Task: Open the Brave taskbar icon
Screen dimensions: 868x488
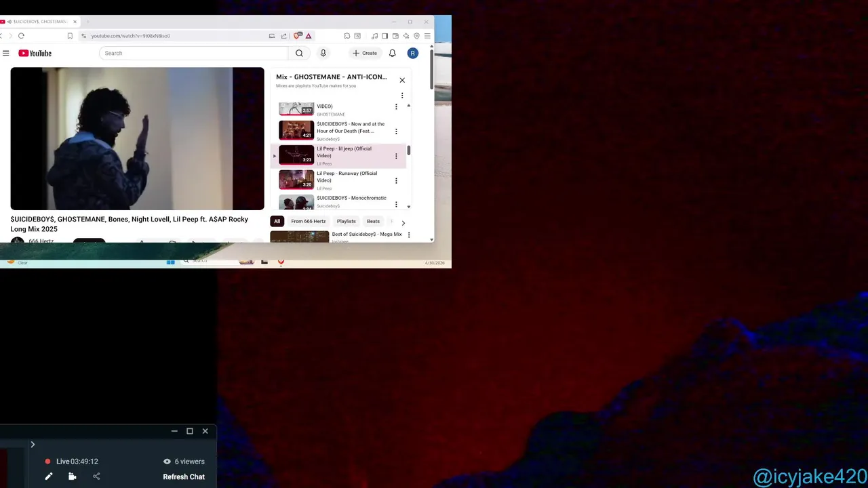Action: 281,261
